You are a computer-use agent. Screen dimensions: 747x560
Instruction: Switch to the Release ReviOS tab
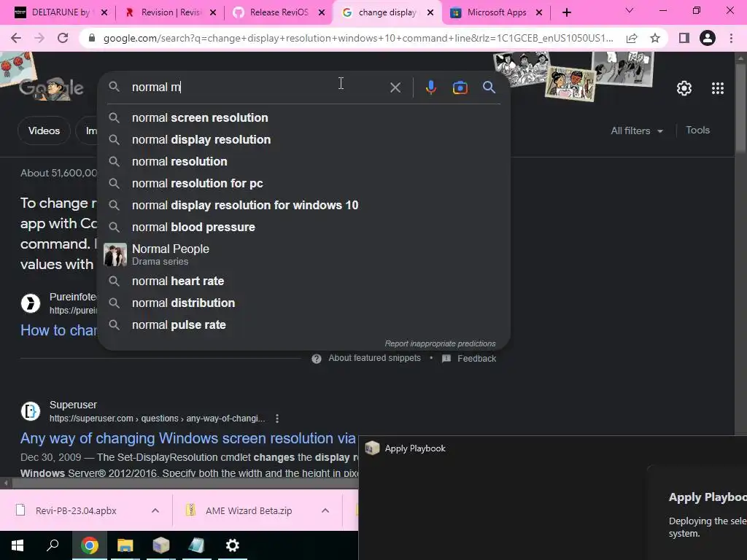pos(278,13)
